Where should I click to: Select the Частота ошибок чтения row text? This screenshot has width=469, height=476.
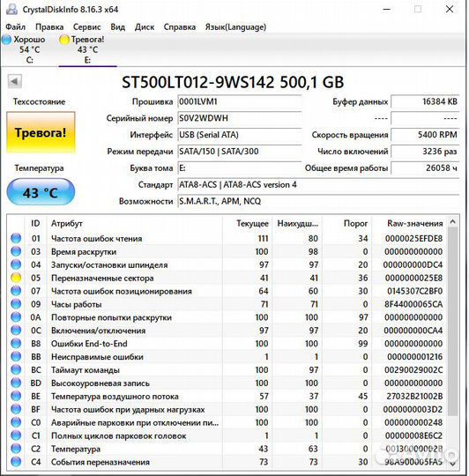[x=96, y=238]
